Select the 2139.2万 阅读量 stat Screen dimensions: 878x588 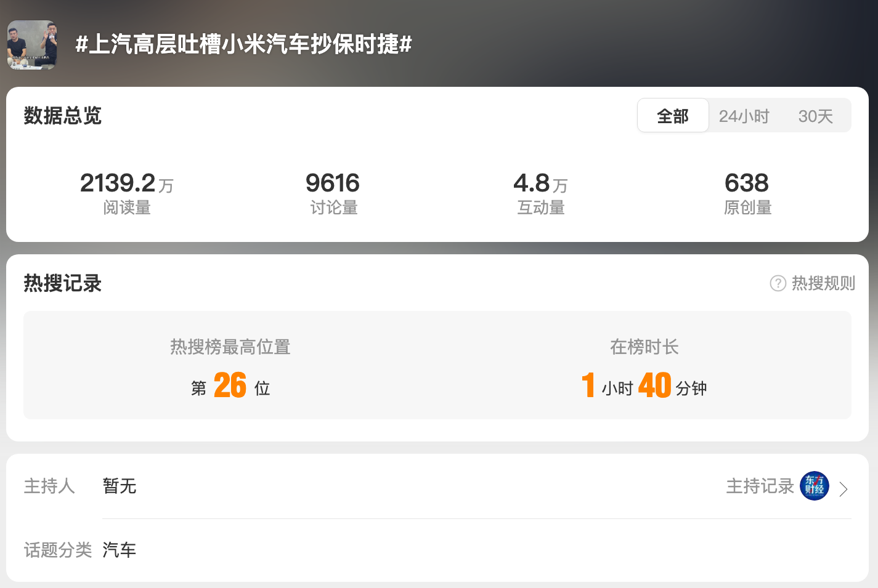[127, 193]
